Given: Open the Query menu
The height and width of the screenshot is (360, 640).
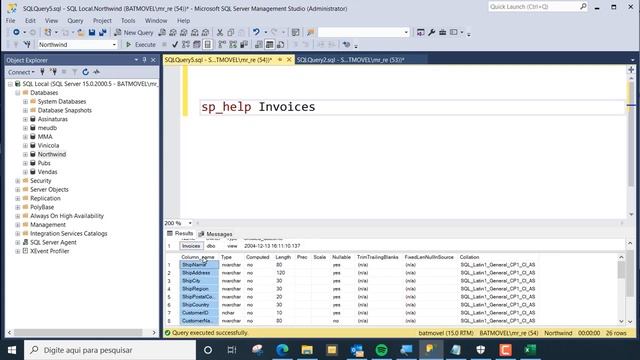Looking at the screenshot, I should (x=75, y=20).
